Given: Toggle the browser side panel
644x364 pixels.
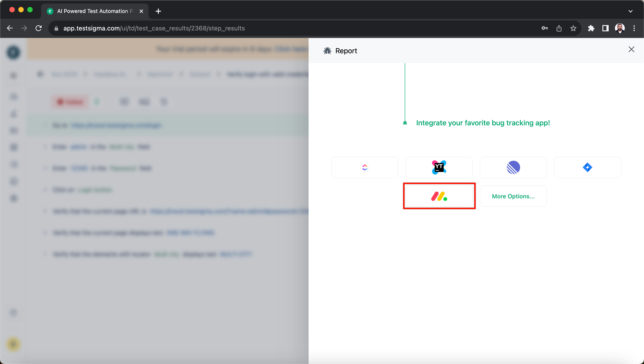Looking at the screenshot, I should tap(605, 28).
